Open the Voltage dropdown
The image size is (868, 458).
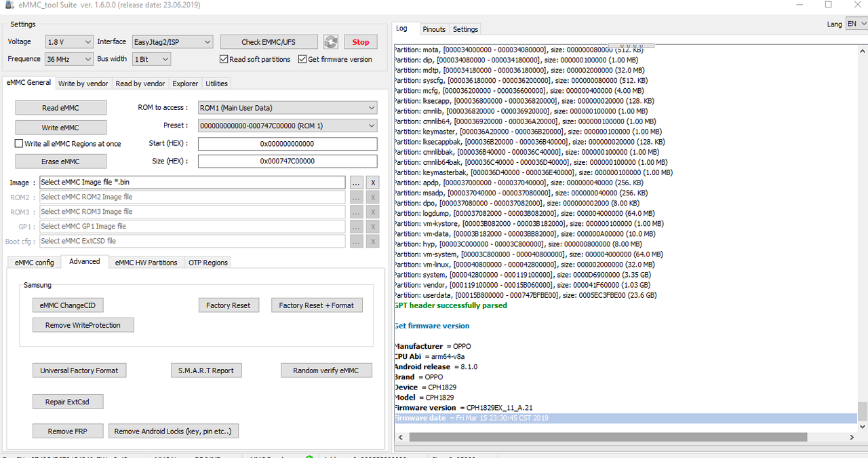pyautogui.click(x=69, y=42)
